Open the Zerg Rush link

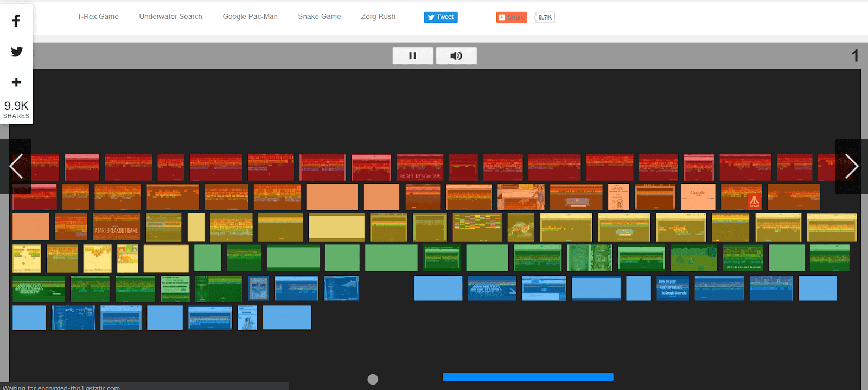378,17
